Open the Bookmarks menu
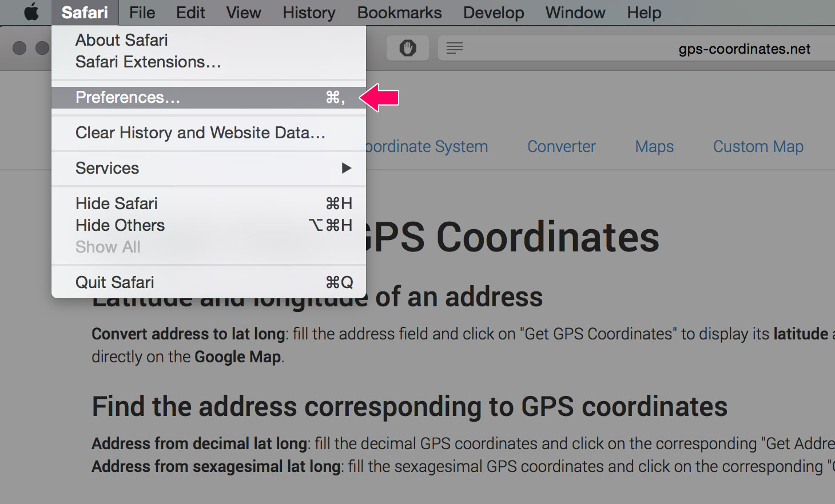 tap(399, 13)
